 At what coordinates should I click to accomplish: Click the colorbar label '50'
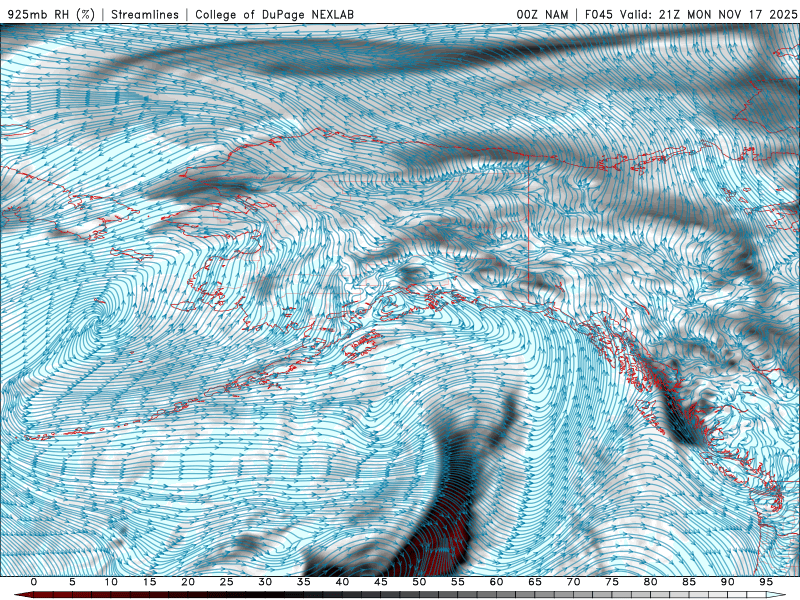click(419, 582)
